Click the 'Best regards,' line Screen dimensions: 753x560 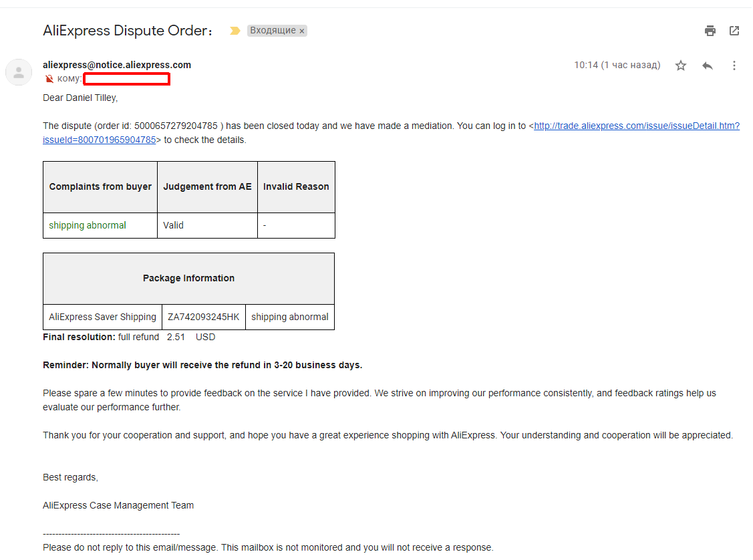point(70,477)
